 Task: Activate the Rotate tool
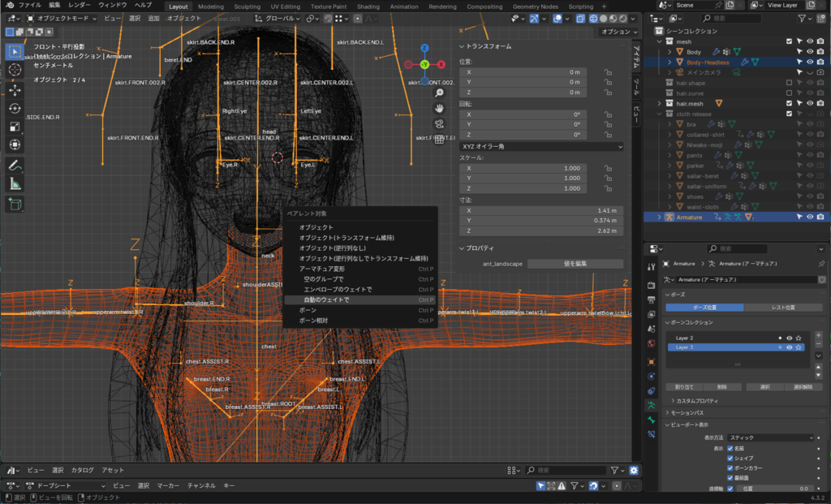pyautogui.click(x=15, y=108)
